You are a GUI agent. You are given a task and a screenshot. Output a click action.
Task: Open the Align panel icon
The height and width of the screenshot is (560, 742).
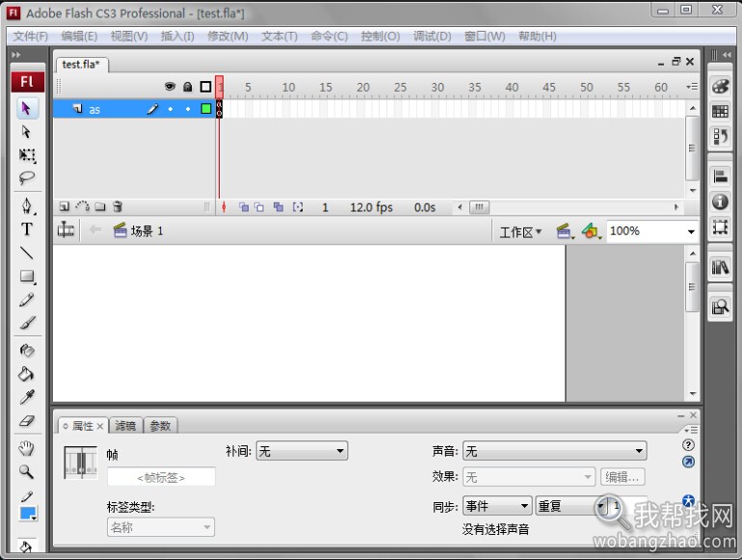coord(720,176)
